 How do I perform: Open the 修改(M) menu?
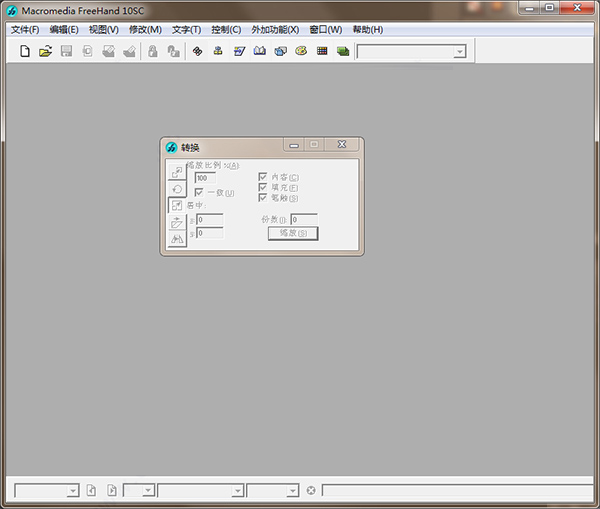point(145,29)
